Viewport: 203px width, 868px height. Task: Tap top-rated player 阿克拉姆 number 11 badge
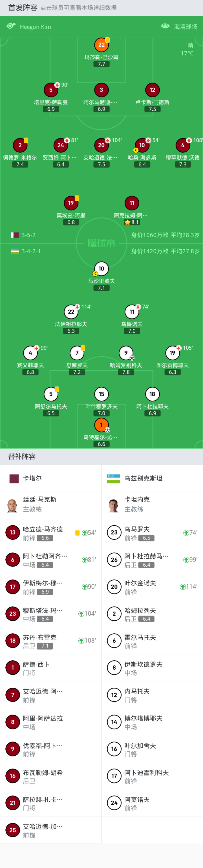(132, 203)
